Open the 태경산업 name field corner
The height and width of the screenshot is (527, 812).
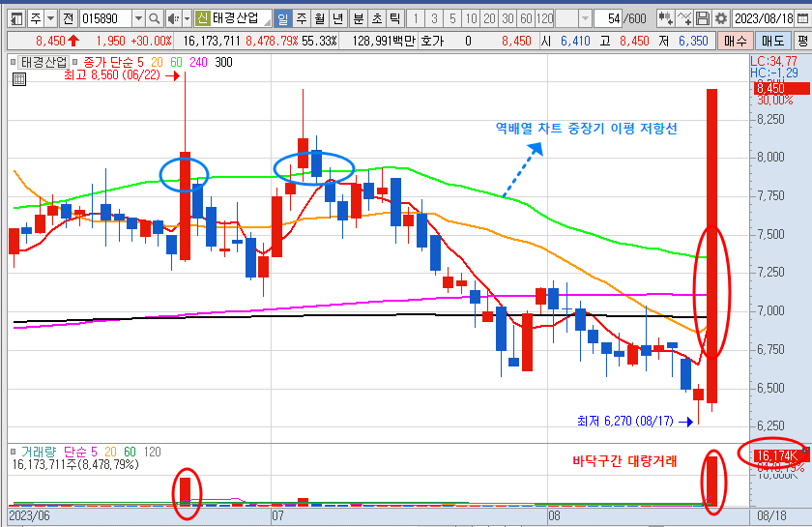(267, 22)
